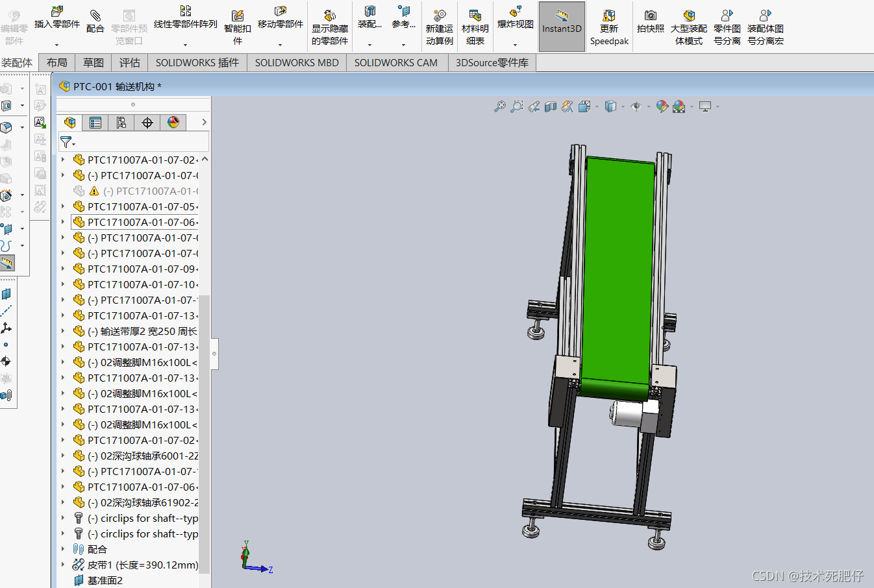The width and height of the screenshot is (874, 588).
Task: Expand the PTC171007A-01-07-10 tree node
Action: pyautogui.click(x=63, y=284)
